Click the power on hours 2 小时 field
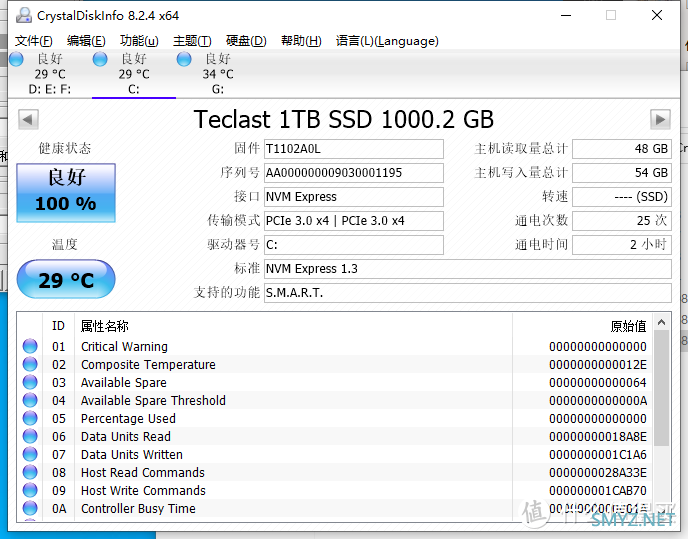 [x=622, y=245]
